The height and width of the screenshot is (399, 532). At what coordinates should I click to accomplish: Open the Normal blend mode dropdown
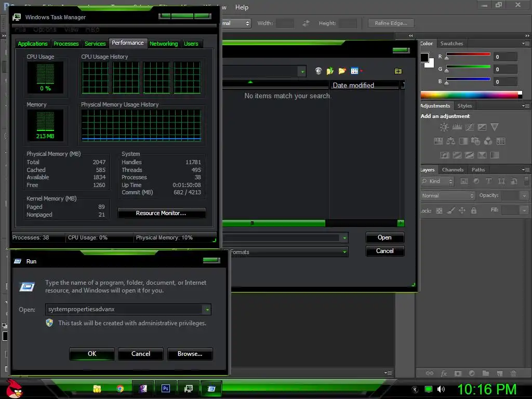click(447, 196)
